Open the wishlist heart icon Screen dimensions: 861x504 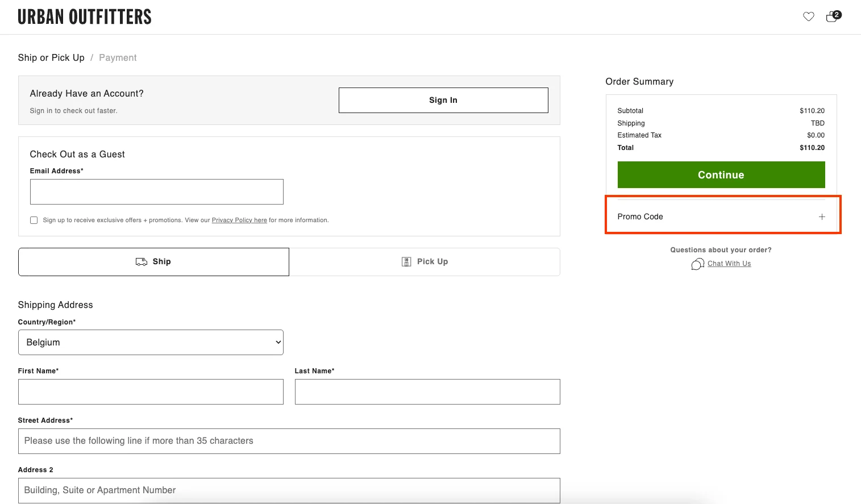click(x=808, y=16)
